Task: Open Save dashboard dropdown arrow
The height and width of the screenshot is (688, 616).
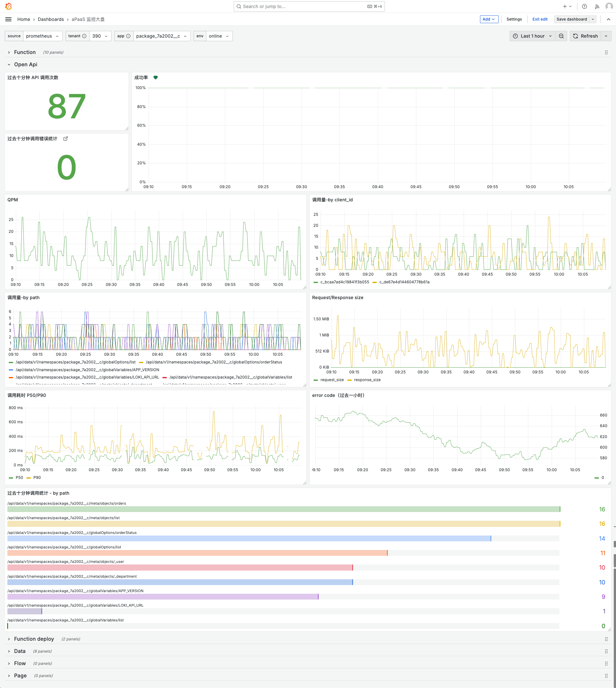Action: [593, 19]
